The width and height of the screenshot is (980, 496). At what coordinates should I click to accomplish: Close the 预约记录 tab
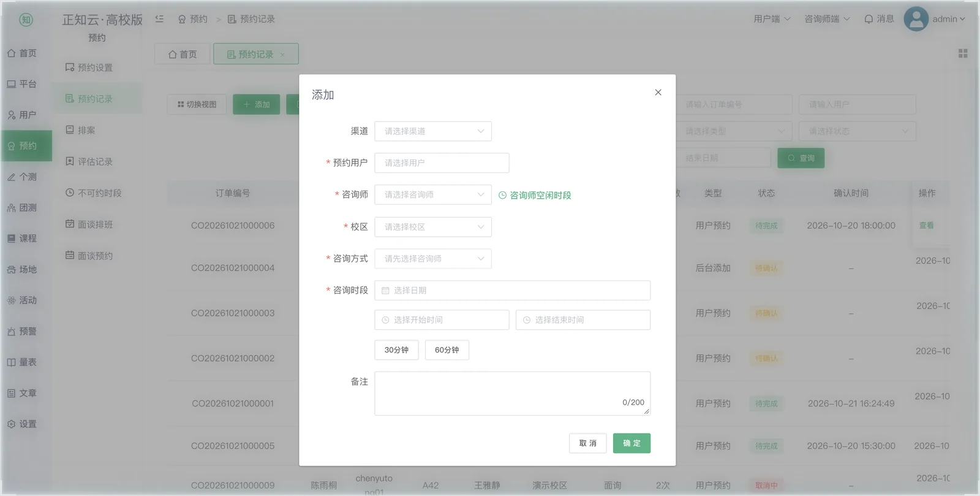pos(282,55)
